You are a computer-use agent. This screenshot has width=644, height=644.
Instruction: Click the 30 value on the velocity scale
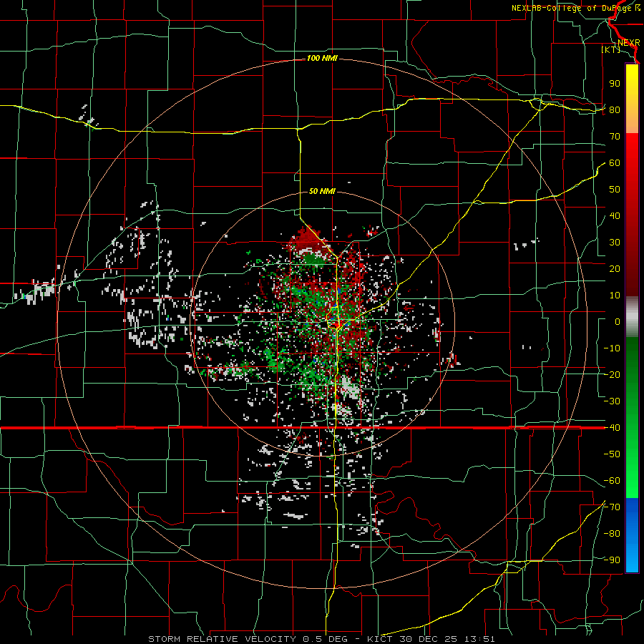[x=615, y=243]
